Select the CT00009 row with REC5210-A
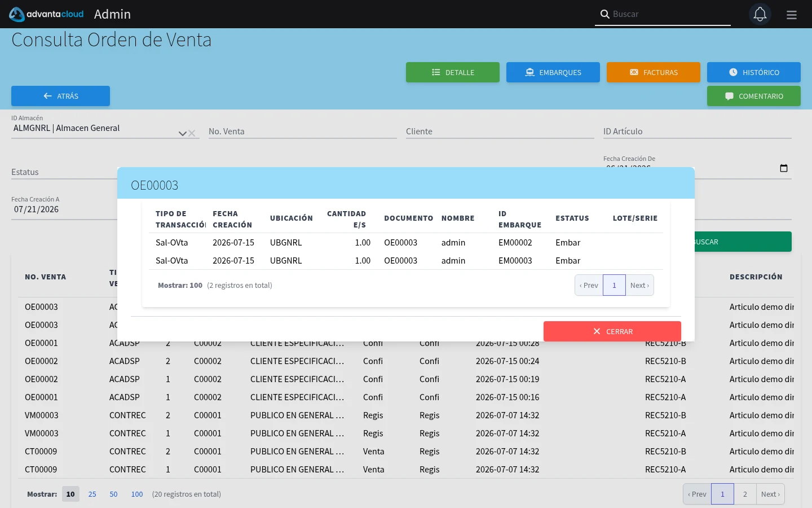Image resolution: width=812 pixels, height=508 pixels. coord(406,469)
